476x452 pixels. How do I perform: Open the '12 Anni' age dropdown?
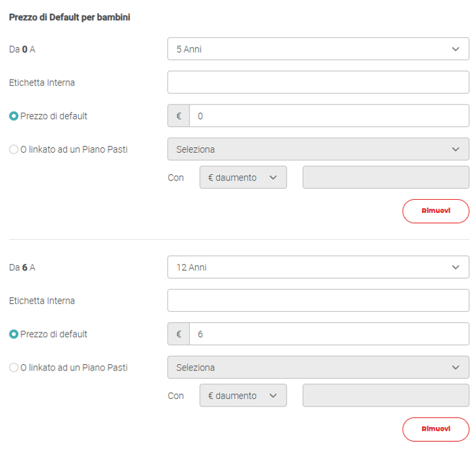pyautogui.click(x=318, y=267)
